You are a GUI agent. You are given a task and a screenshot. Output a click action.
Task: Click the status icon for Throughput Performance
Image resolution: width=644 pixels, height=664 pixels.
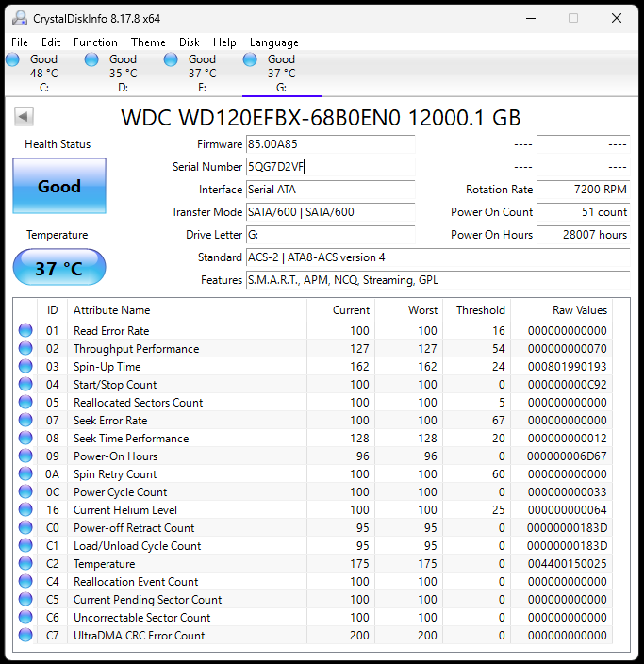25,348
